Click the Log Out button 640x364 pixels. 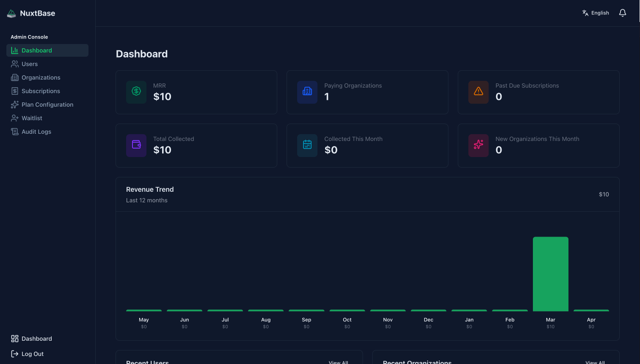click(27, 353)
